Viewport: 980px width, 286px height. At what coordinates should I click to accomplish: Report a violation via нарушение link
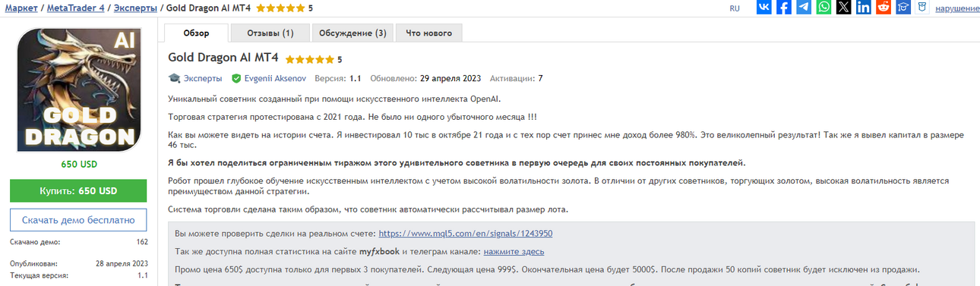(x=956, y=8)
